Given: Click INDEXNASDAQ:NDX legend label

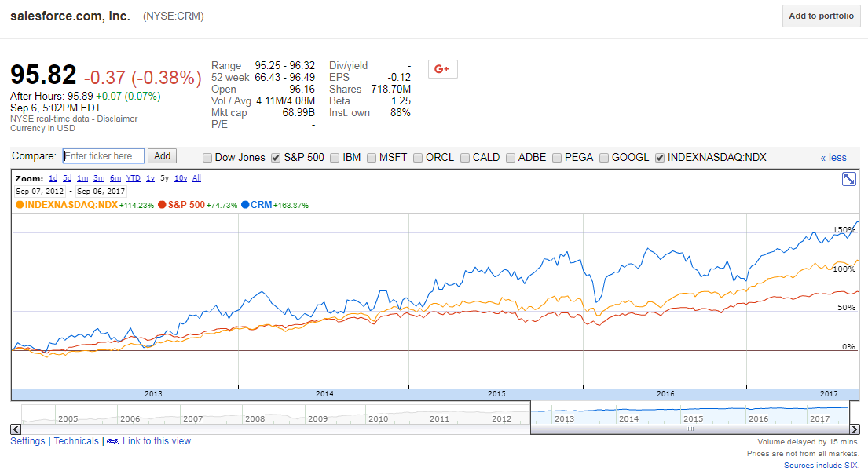Looking at the screenshot, I should [x=71, y=205].
